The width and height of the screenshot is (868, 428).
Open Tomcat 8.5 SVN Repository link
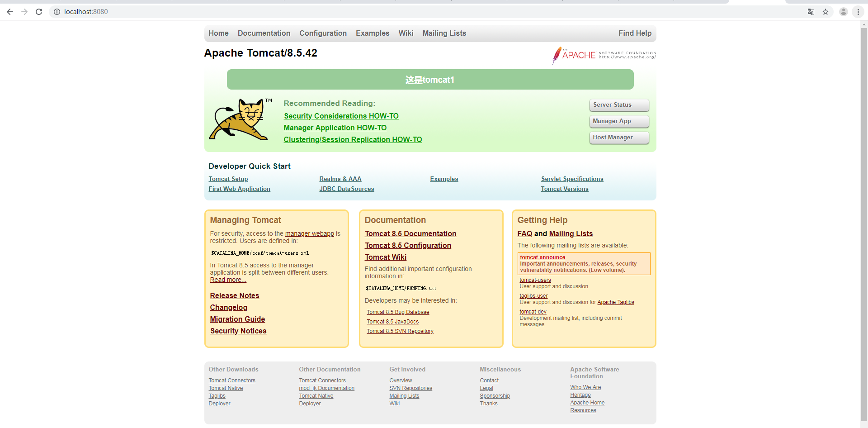(x=400, y=332)
